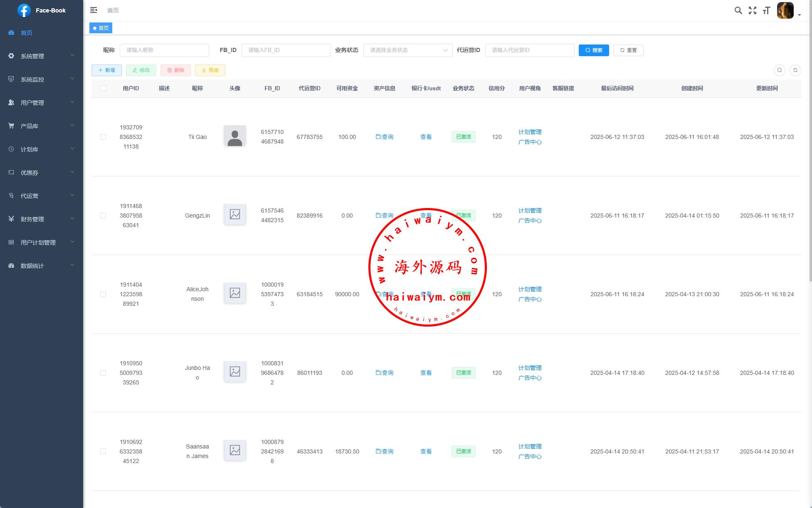Click the sidebar collapse hamburger icon
Image resolution: width=812 pixels, height=508 pixels.
94,10
